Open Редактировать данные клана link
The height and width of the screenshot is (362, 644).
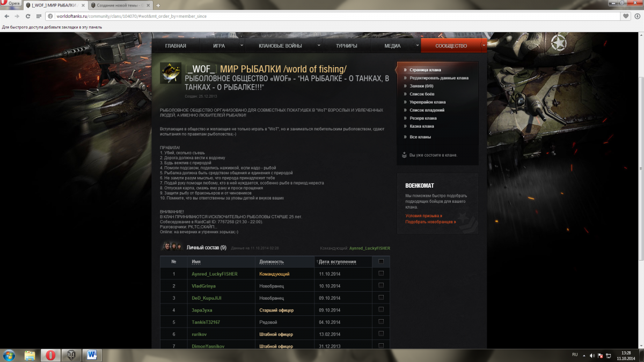click(x=438, y=78)
